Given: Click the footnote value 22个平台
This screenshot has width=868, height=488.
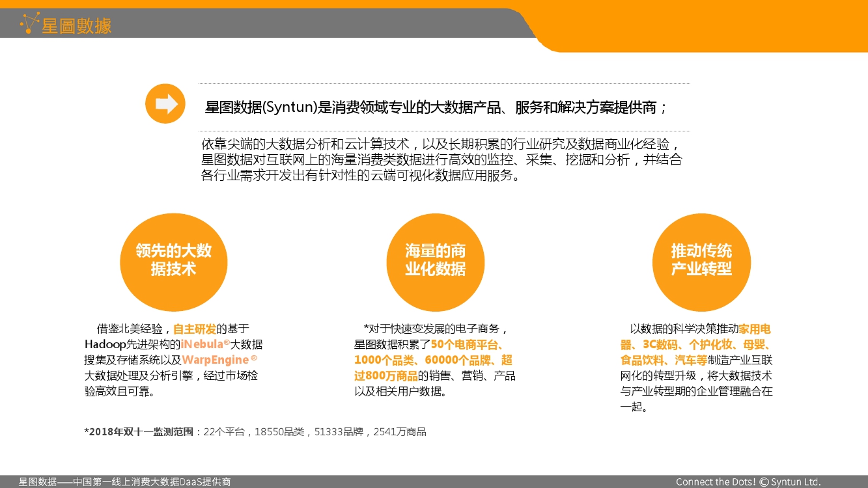Looking at the screenshot, I should tap(224, 431).
